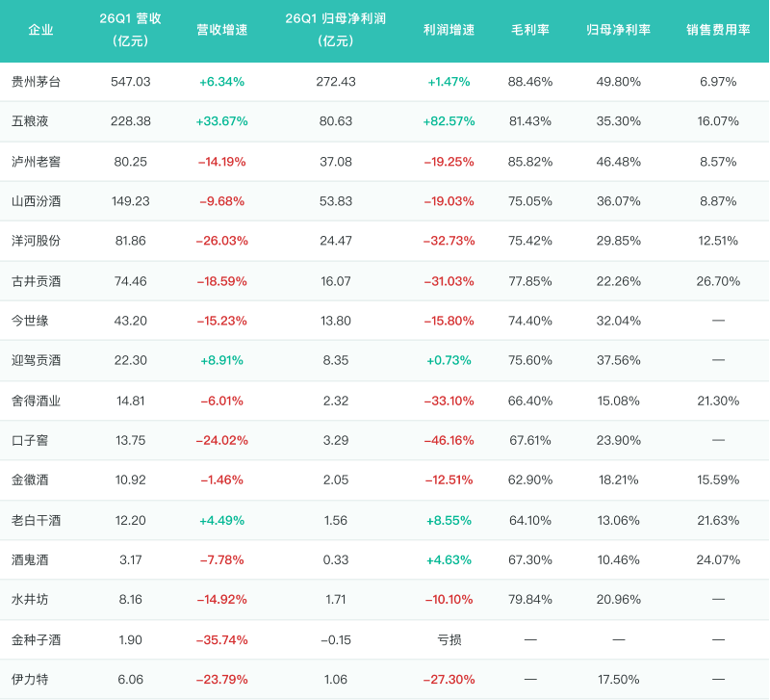The width and height of the screenshot is (770, 700).
Task: Click the 49.80% net margin cell
Action: (619, 82)
